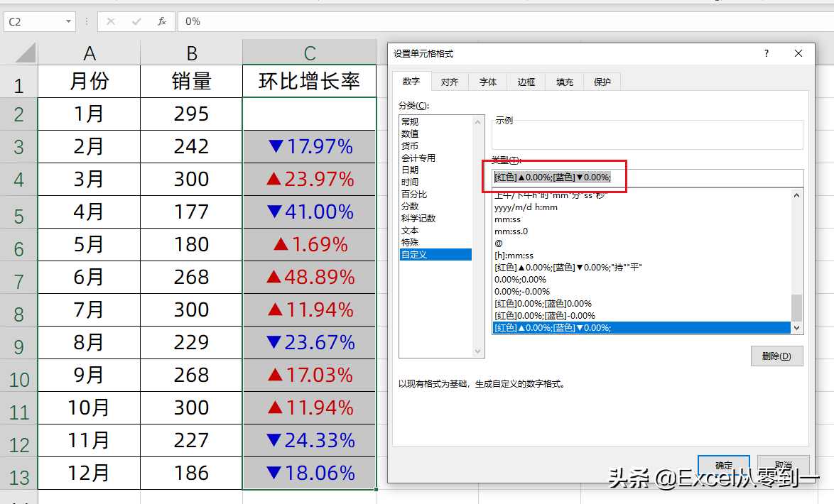Click sales cell with value 177

point(192,212)
